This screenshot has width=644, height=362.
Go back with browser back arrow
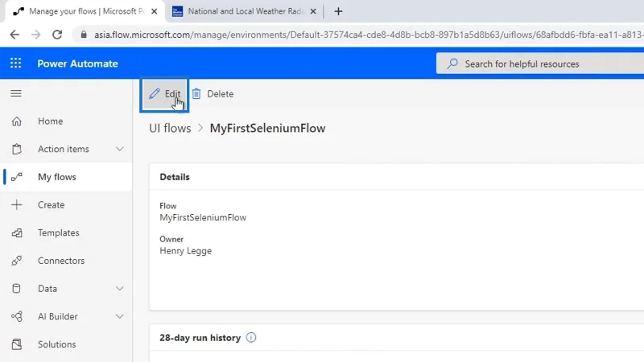click(x=14, y=35)
